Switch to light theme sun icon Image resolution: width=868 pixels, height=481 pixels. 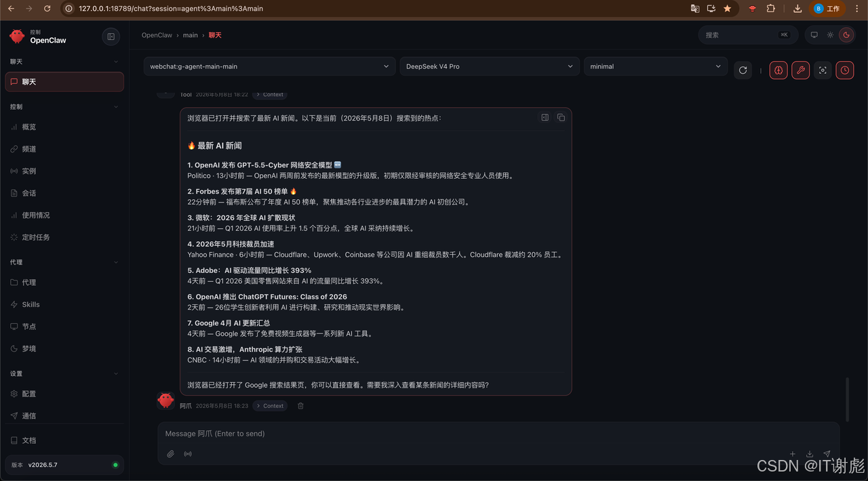[830, 35]
